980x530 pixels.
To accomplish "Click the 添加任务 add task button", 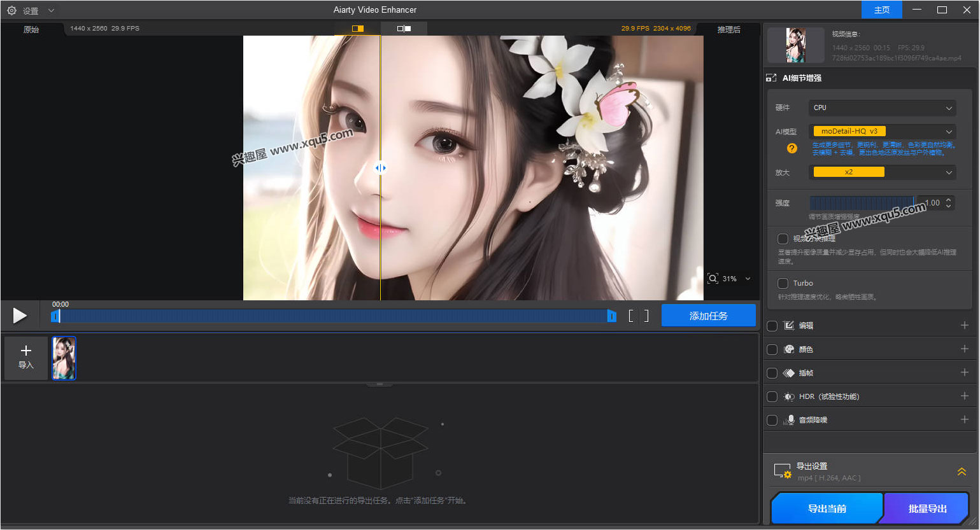I will pyautogui.click(x=708, y=315).
